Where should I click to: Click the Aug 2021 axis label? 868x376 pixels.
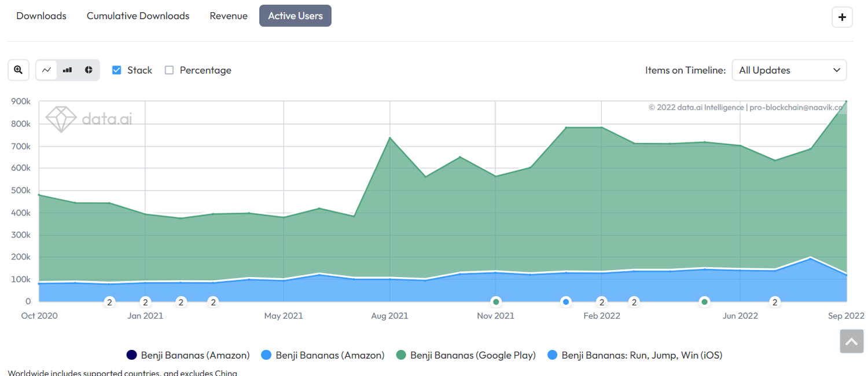(x=389, y=316)
